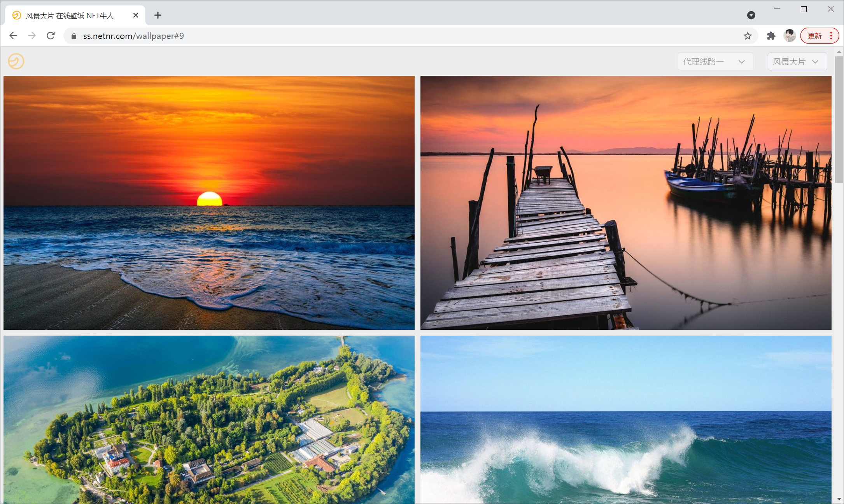Viewport: 844px width, 504px height.
Task: Click the vertical scrollbar thumb
Action: click(x=839, y=119)
